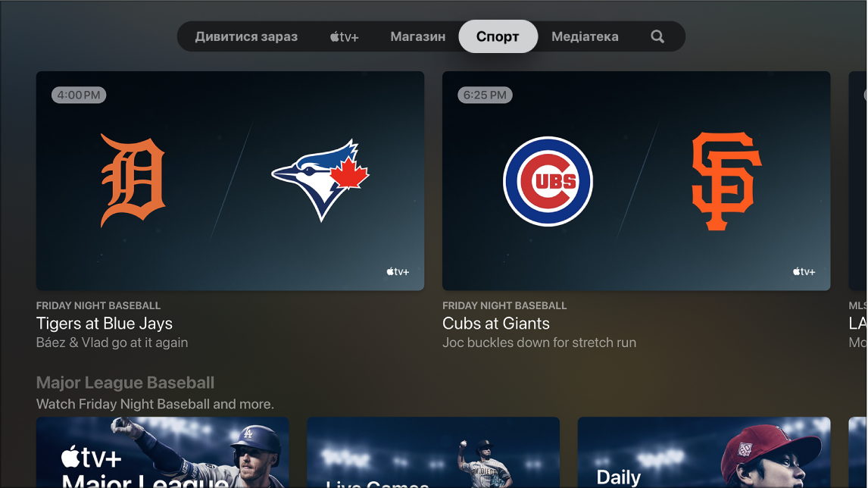Open Tigers at Blue Jays game card
868x488 pixels.
pyautogui.click(x=230, y=180)
